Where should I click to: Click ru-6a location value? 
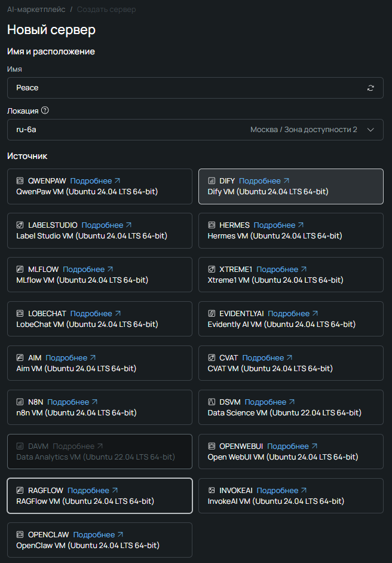click(x=26, y=130)
